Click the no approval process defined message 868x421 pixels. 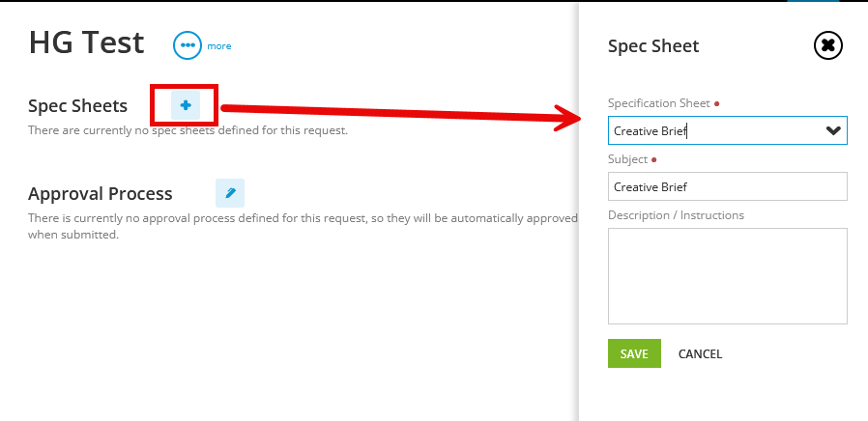point(303,226)
